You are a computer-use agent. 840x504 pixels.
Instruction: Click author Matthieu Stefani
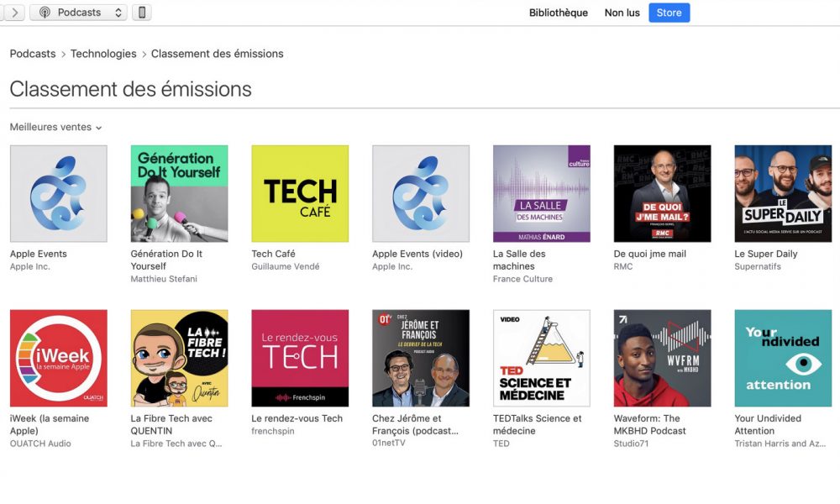point(164,279)
